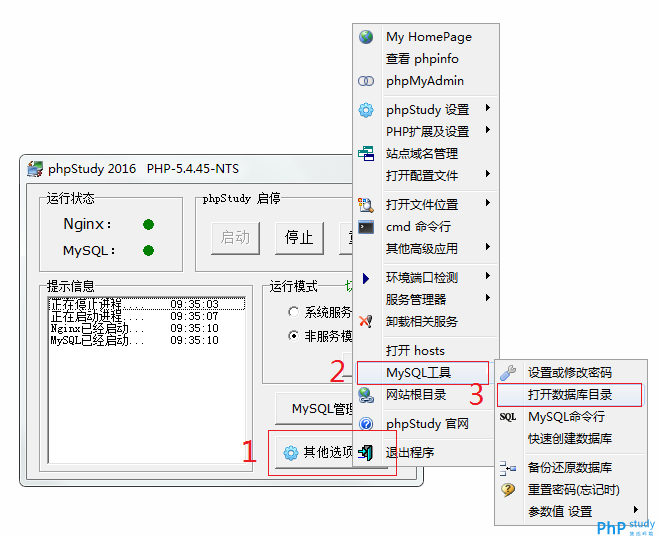Select 备份还原数据库 submenu item

pos(571,468)
